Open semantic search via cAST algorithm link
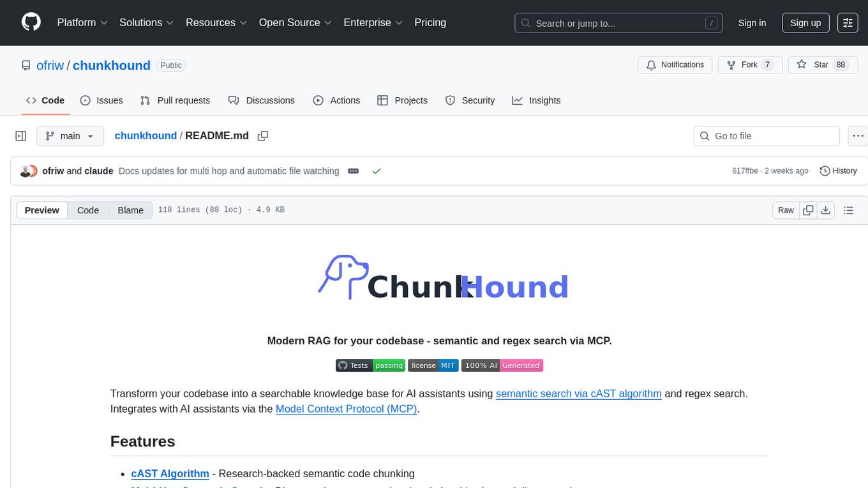 click(x=579, y=393)
